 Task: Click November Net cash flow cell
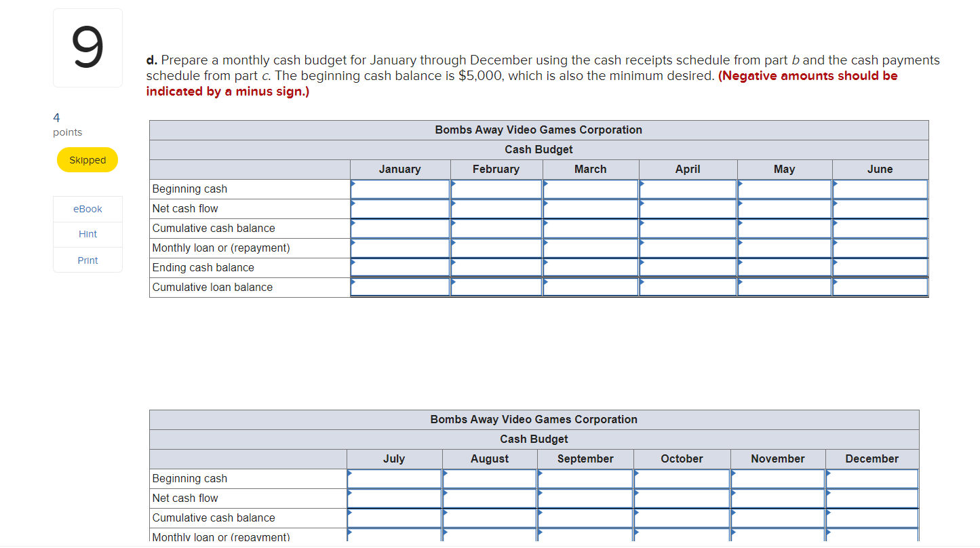778,498
